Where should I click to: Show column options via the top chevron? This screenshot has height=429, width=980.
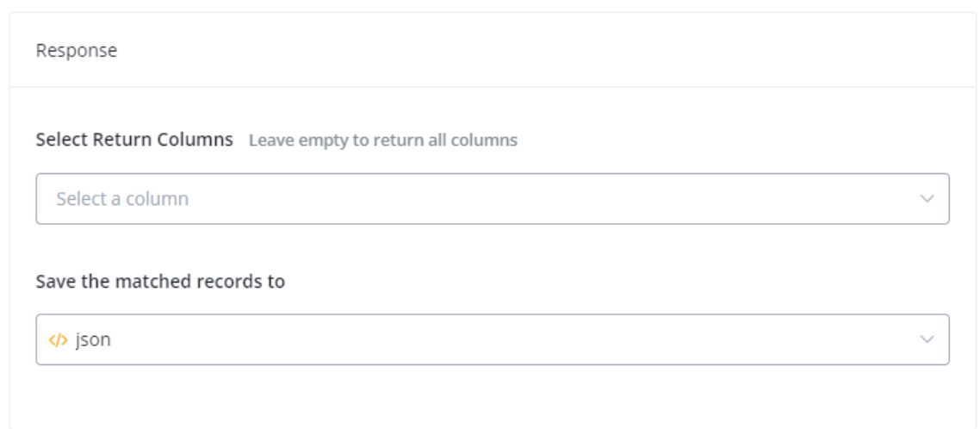927,199
